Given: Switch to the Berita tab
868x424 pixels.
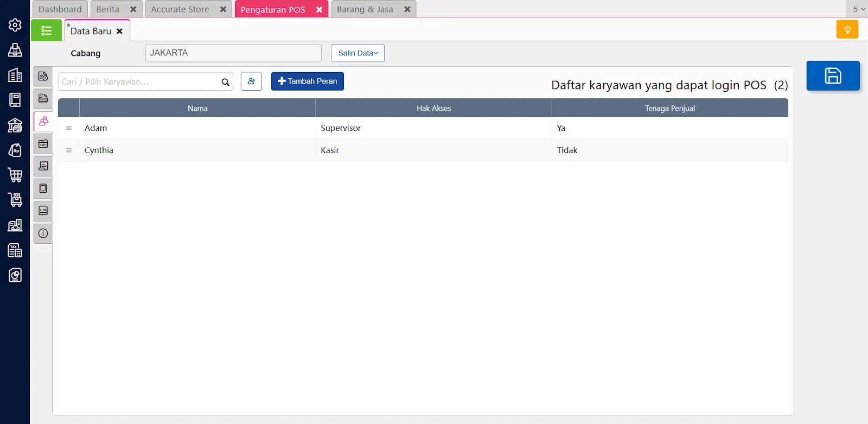Looking at the screenshot, I should point(108,9).
